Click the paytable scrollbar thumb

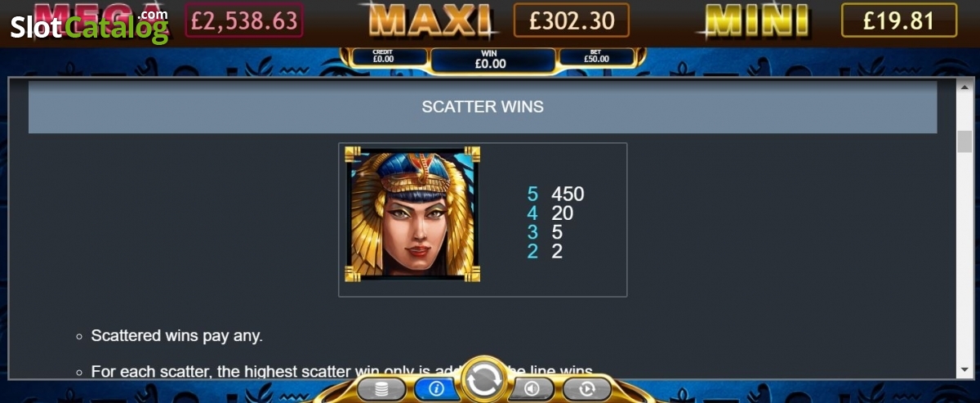pyautogui.click(x=964, y=141)
